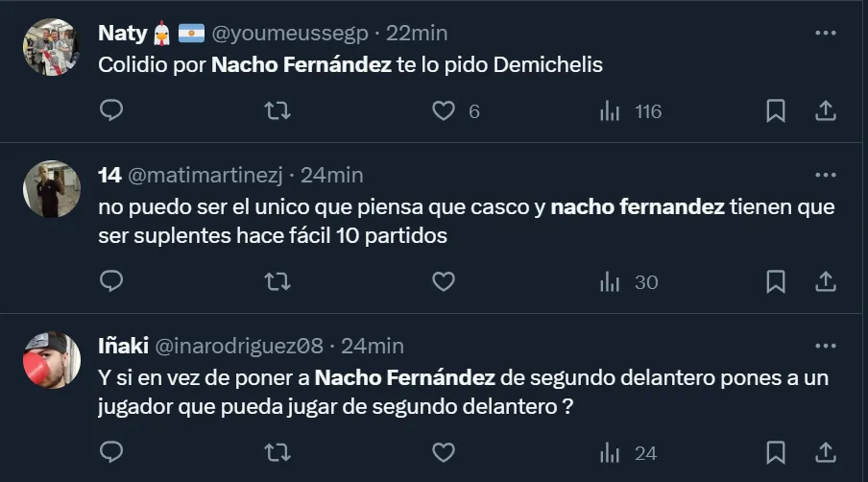Like the tweet by matimartinezj
The width and height of the screenshot is (868, 482).
(444, 281)
